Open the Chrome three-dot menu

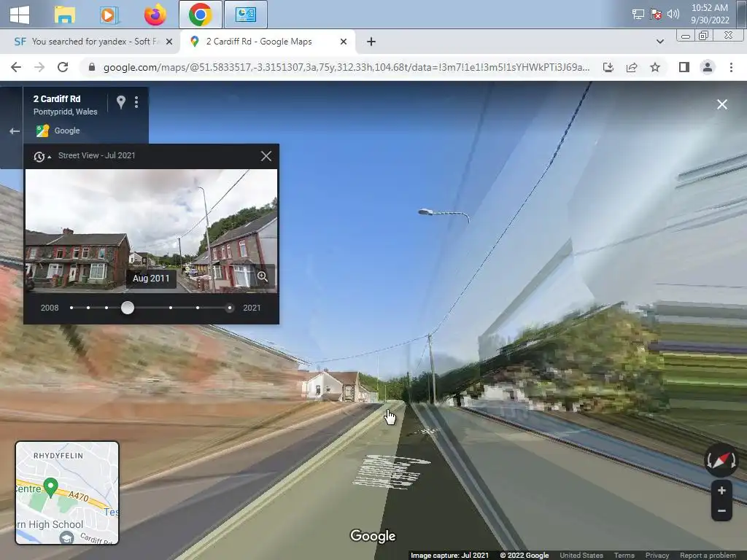pyautogui.click(x=731, y=67)
